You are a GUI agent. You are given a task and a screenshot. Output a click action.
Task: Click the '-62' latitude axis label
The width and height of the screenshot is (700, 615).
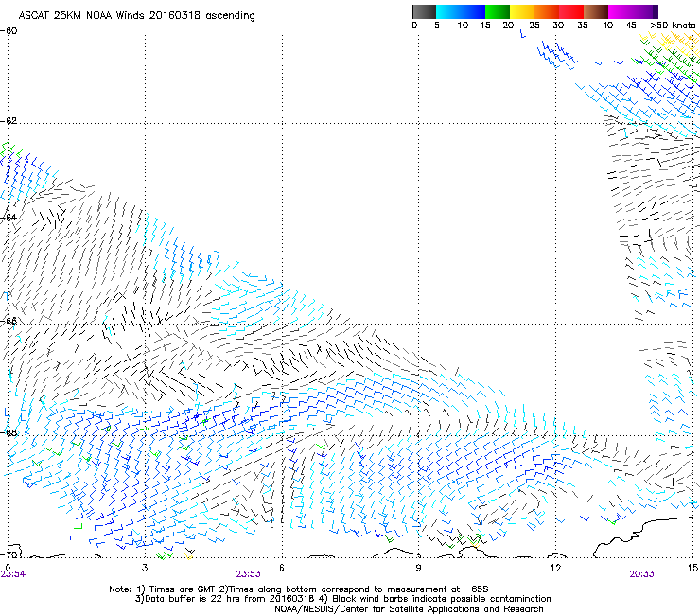(x=9, y=121)
